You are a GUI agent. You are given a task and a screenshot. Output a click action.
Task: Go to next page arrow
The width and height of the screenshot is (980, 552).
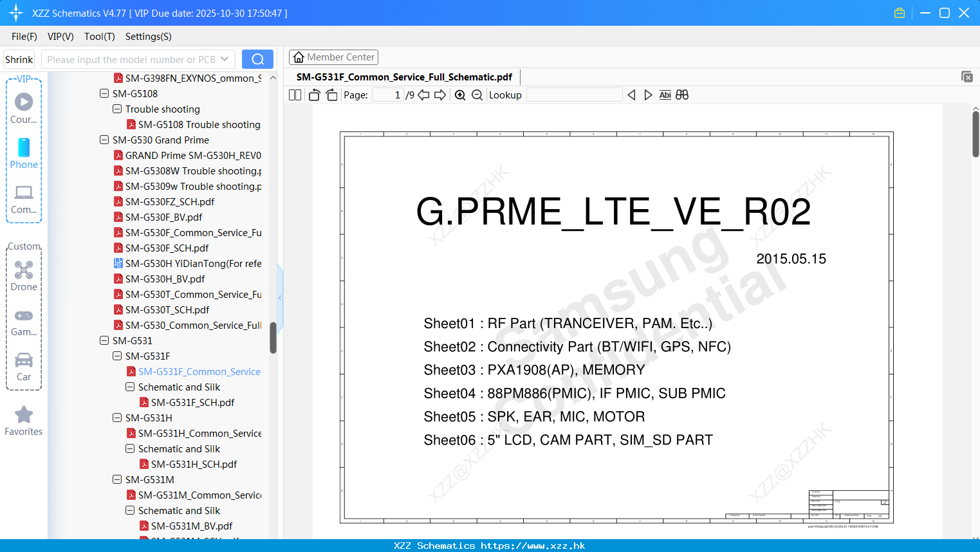pyautogui.click(x=440, y=95)
